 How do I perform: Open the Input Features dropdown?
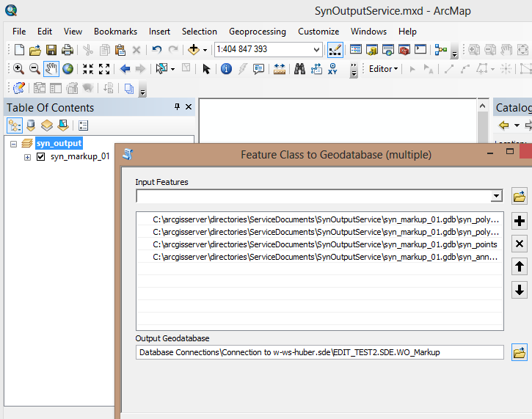[x=496, y=196]
